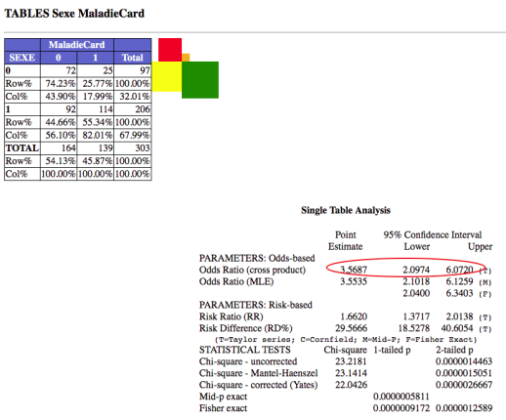Click the circled odds ratio 3.5687
This screenshot has height=420, width=506.
[x=354, y=270]
